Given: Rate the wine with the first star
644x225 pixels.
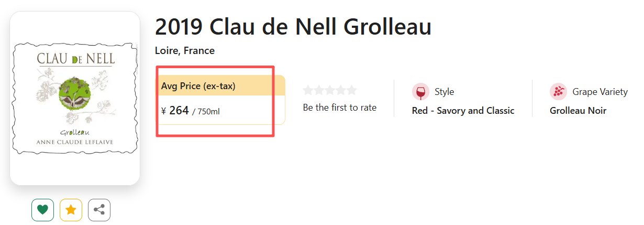Looking at the screenshot, I should tap(308, 90).
